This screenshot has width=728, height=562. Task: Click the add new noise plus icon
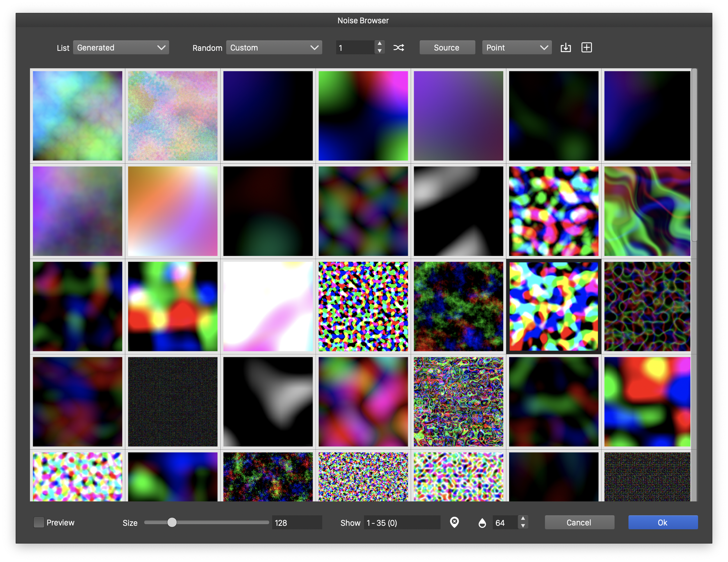pos(586,48)
